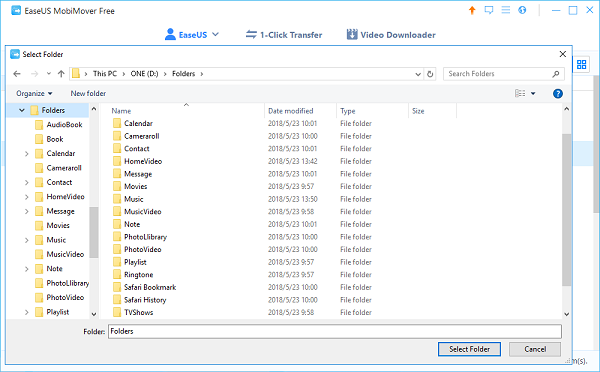Open recent locations dropdown arrow

[x=49, y=74]
